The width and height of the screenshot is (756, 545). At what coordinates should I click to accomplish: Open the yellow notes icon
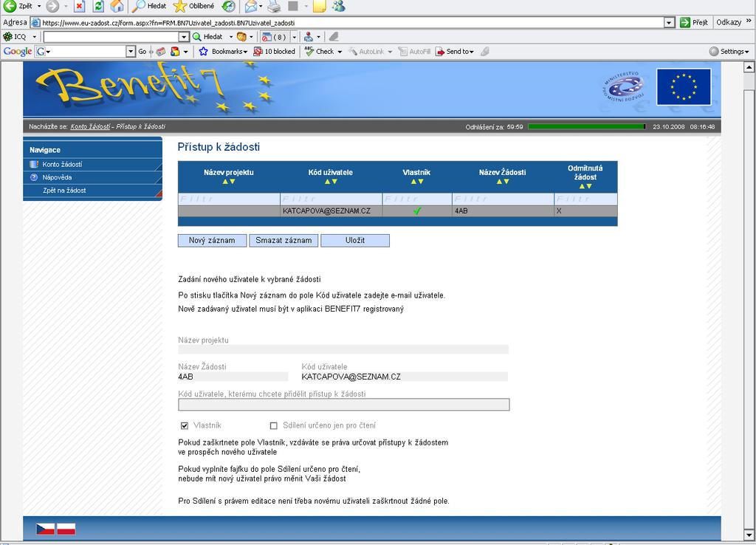tap(319, 6)
